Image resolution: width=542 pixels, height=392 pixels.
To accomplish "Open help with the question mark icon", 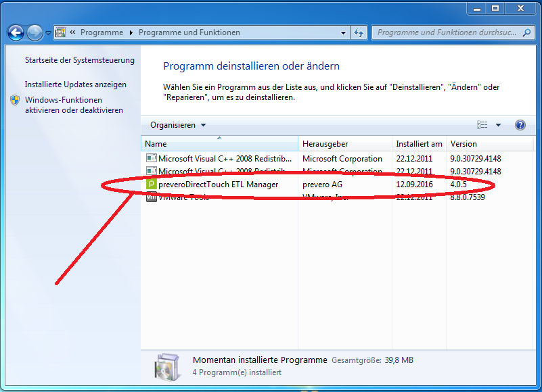I will pyautogui.click(x=520, y=125).
